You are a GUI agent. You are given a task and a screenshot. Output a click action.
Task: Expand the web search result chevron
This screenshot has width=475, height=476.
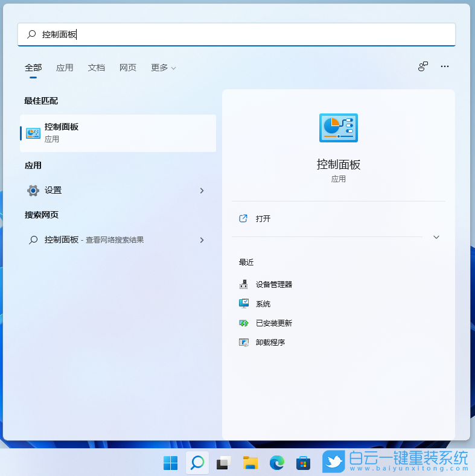click(202, 240)
